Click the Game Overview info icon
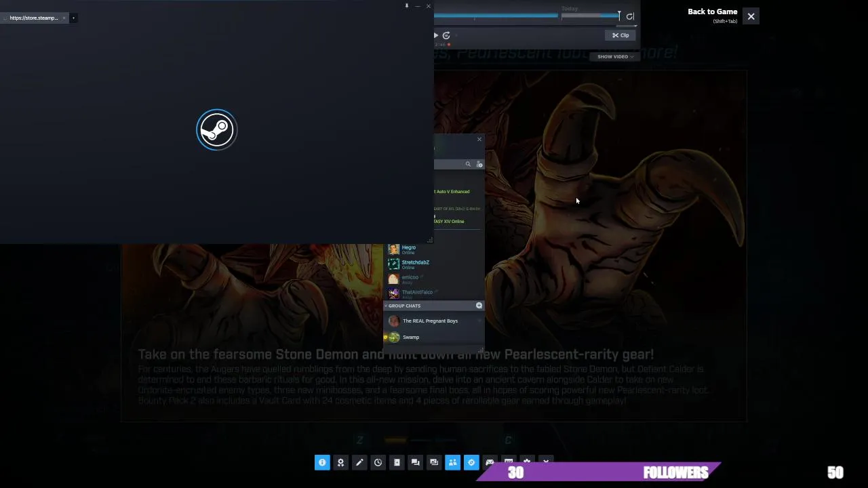 click(x=322, y=462)
